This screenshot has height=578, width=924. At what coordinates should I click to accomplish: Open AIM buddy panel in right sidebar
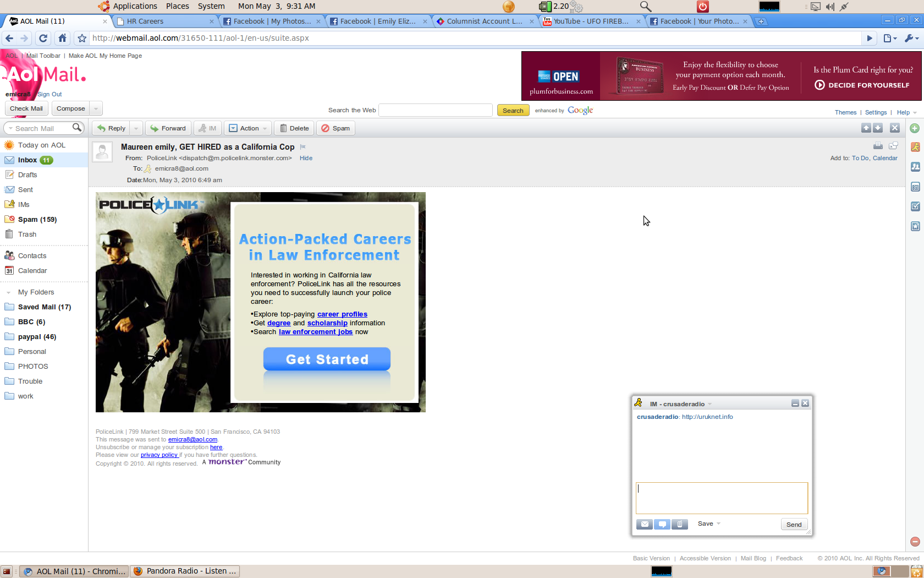click(x=915, y=147)
